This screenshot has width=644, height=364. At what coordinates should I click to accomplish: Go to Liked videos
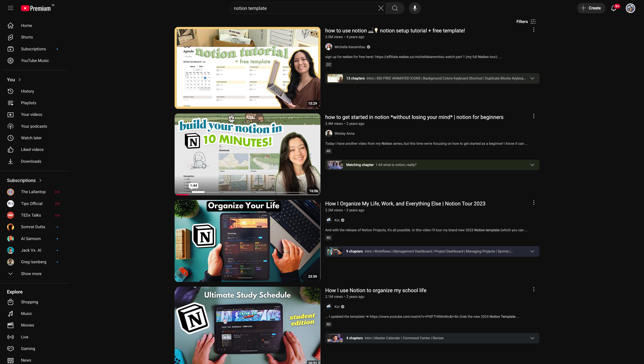tap(32, 150)
